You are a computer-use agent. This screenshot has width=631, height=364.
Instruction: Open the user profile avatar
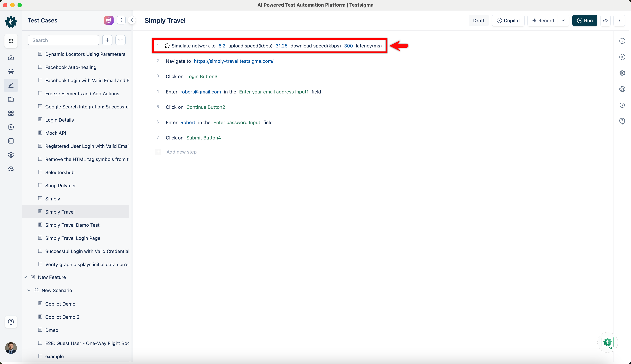tap(11, 348)
